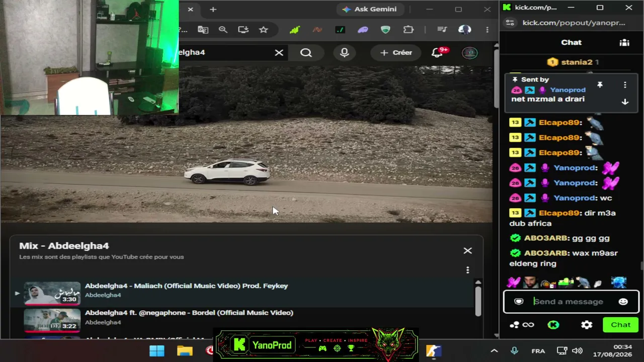Click the stania2 top gifter entry

pos(573,62)
